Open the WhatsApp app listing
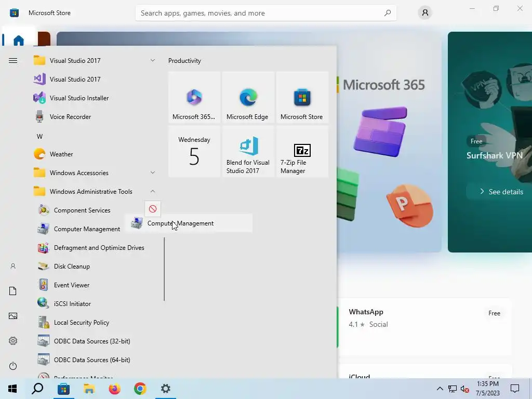 click(425, 326)
